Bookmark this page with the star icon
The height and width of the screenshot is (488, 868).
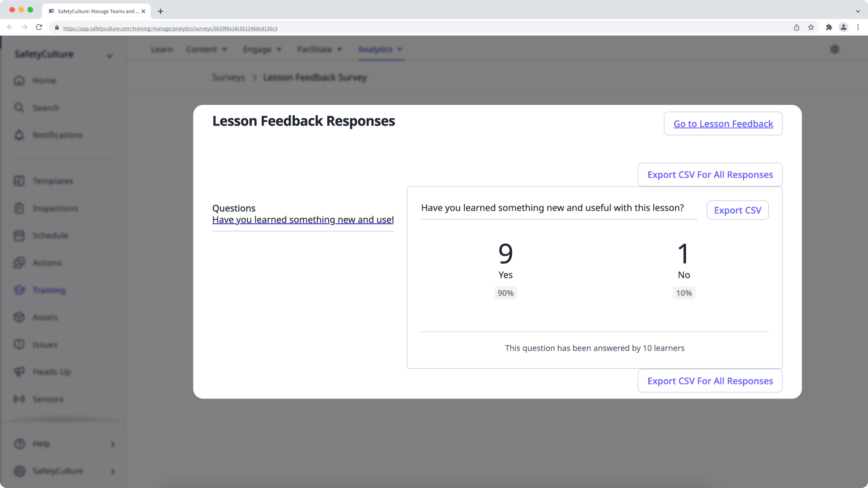(811, 28)
